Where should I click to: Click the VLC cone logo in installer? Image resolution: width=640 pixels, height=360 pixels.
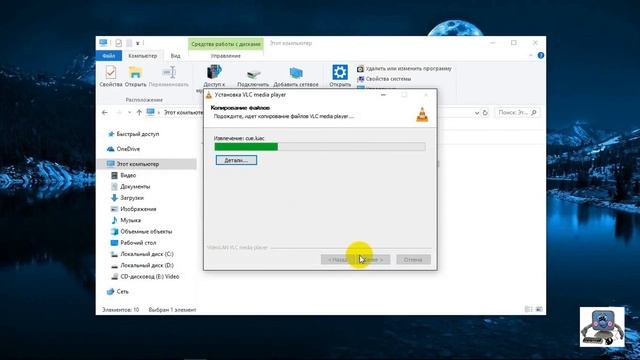(422, 114)
